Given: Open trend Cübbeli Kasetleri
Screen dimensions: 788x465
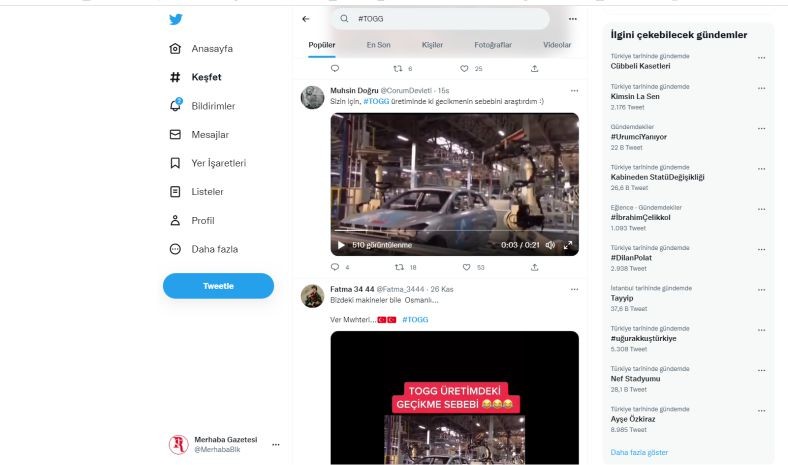Looking at the screenshot, I should (x=640, y=66).
